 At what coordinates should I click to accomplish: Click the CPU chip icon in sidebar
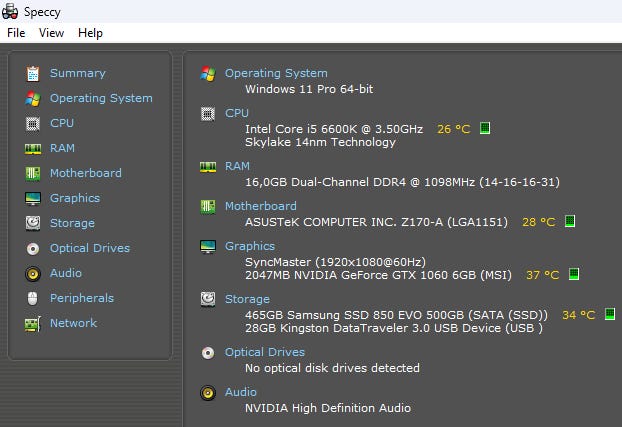[33, 124]
